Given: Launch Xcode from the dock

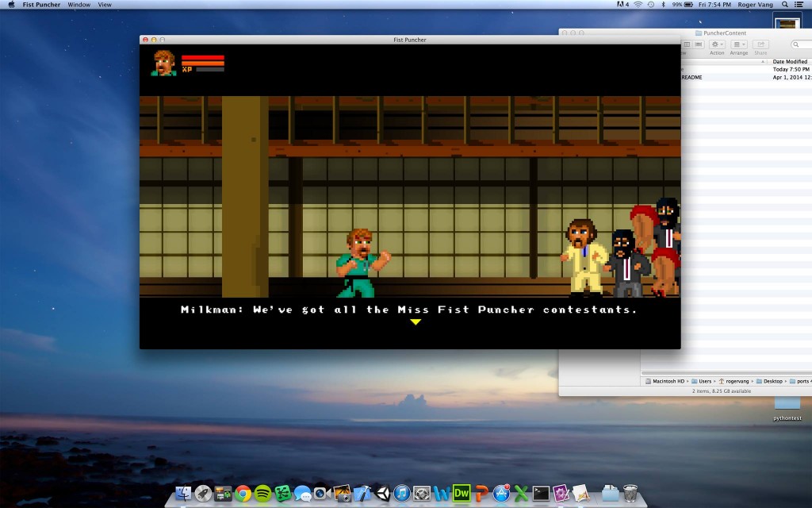Looking at the screenshot, I should click(362, 493).
